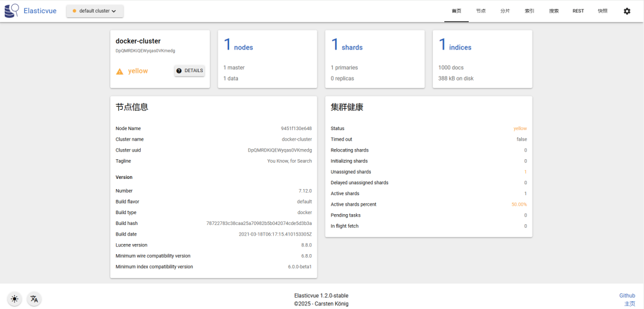Click the nodes link in the card
The width and height of the screenshot is (644, 309).
(x=243, y=48)
